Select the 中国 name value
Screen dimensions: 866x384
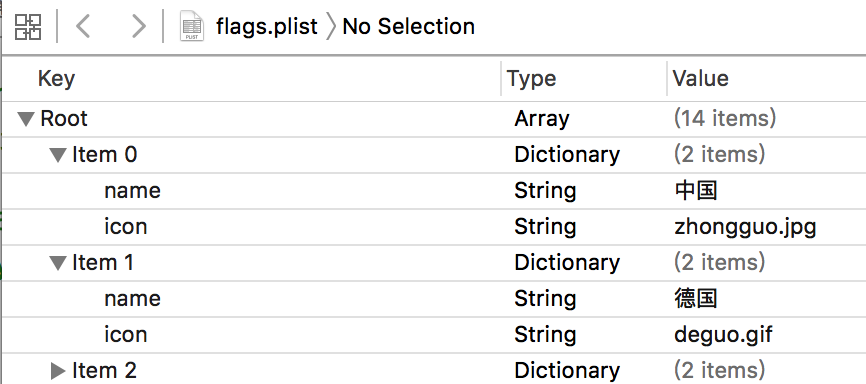pyautogui.click(x=696, y=191)
